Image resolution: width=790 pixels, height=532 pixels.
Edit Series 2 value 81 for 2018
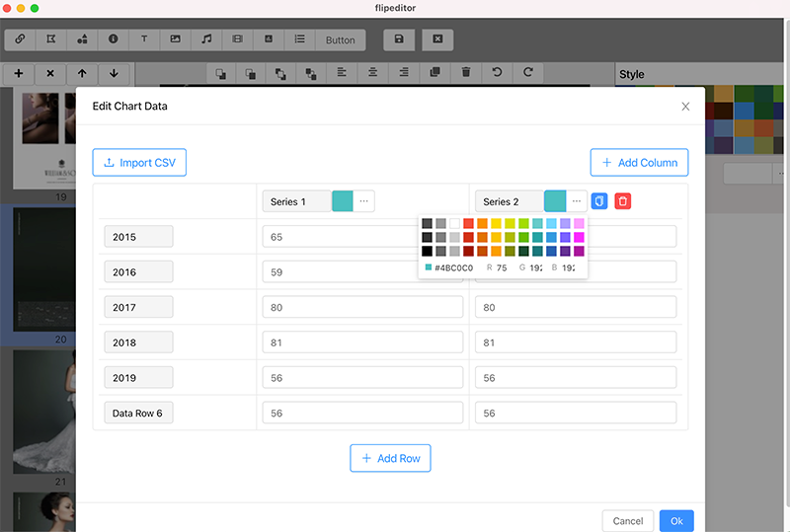(x=576, y=342)
